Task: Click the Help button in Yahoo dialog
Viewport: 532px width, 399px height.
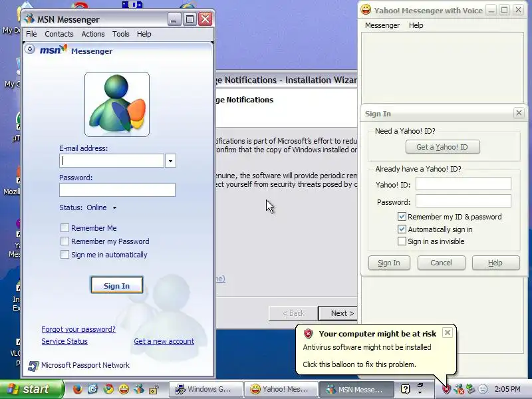Action: pos(495,263)
